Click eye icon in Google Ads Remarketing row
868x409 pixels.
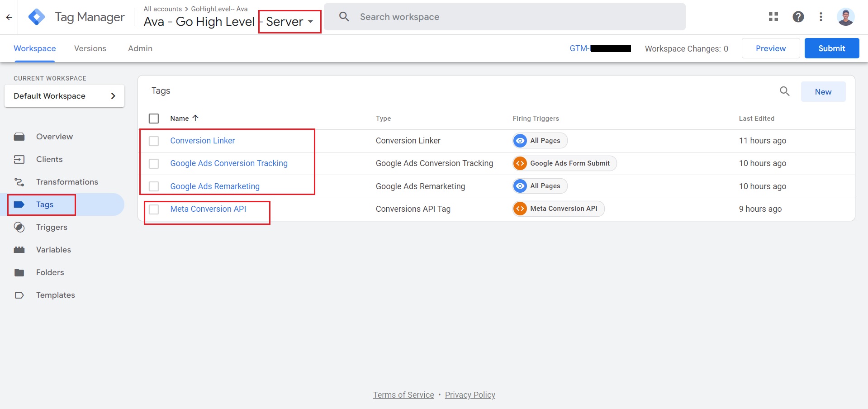(x=520, y=186)
